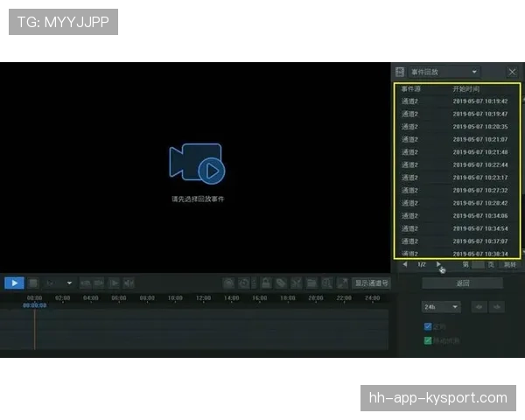
Task: Click the central camera play placeholder icon
Action: tap(197, 164)
